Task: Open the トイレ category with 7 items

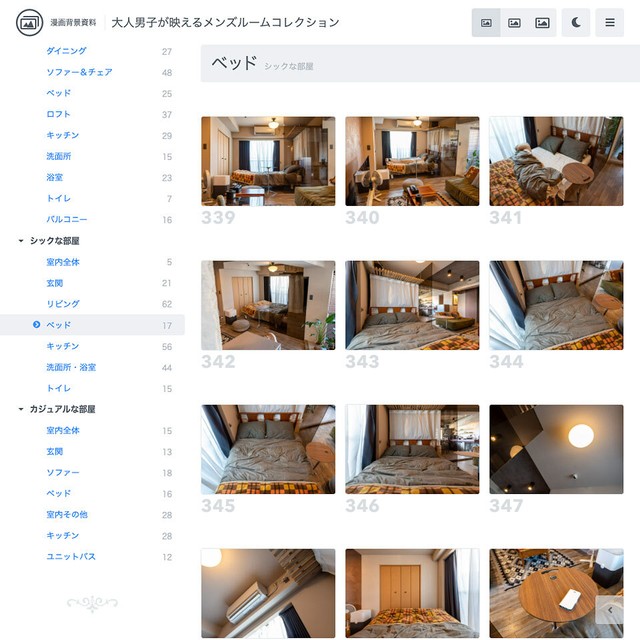Action: click(58, 198)
